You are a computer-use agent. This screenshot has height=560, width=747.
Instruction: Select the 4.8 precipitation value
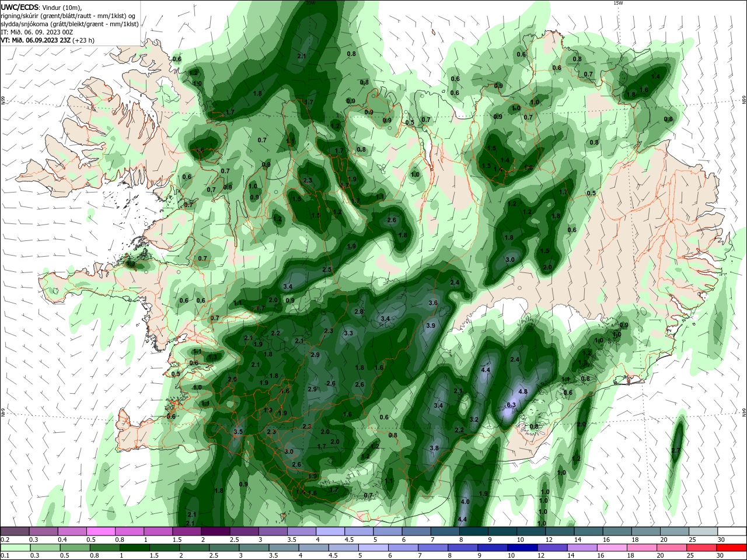pyautogui.click(x=523, y=392)
